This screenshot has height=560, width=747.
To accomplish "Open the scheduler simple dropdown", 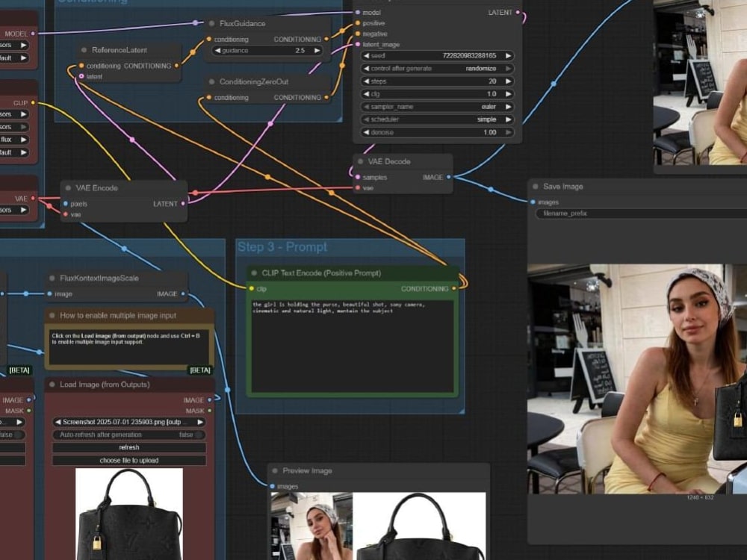I will (x=437, y=119).
